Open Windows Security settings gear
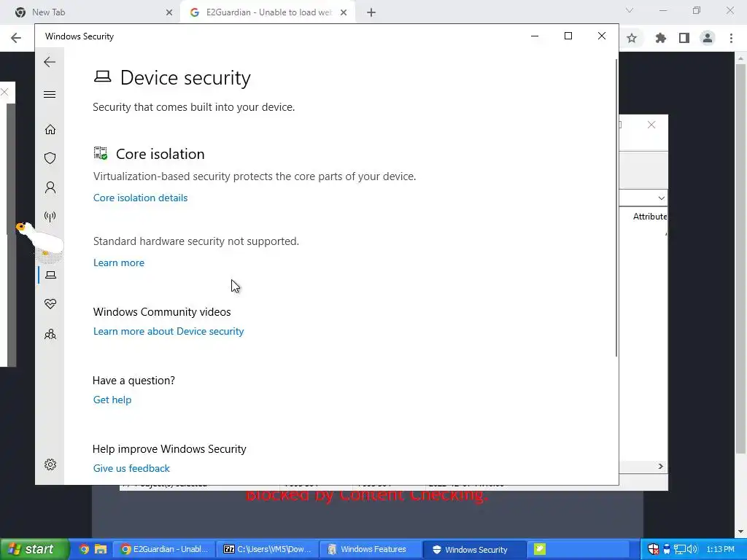The height and width of the screenshot is (560, 747). [50, 464]
